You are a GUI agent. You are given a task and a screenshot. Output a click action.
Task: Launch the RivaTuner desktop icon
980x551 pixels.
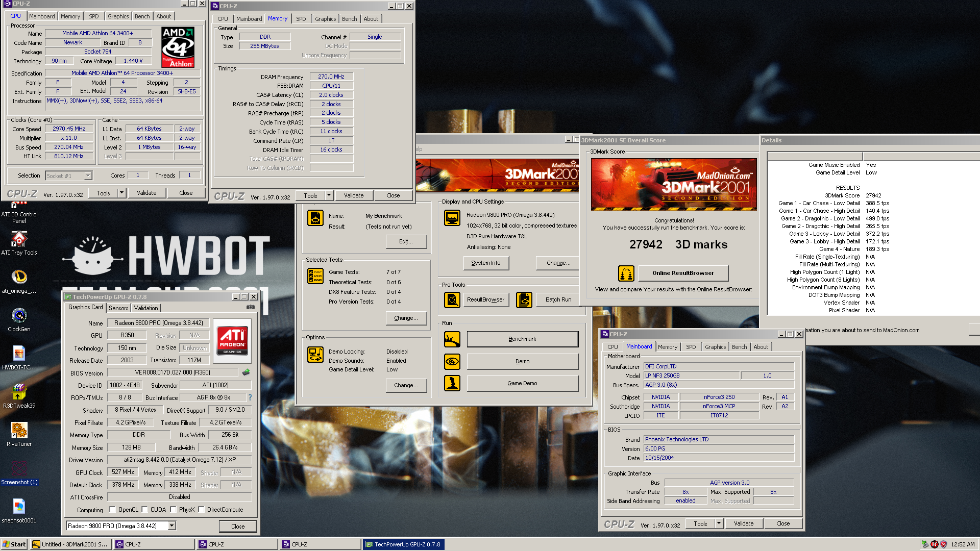click(x=19, y=435)
